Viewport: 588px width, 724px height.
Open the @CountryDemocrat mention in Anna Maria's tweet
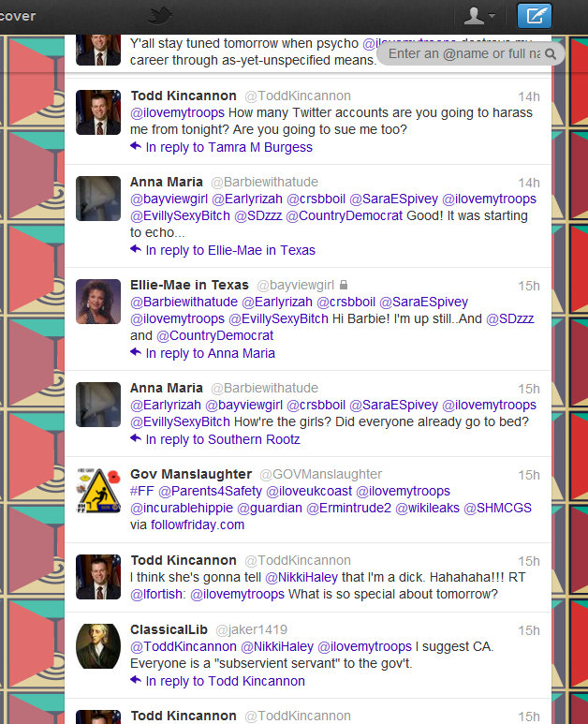345,216
